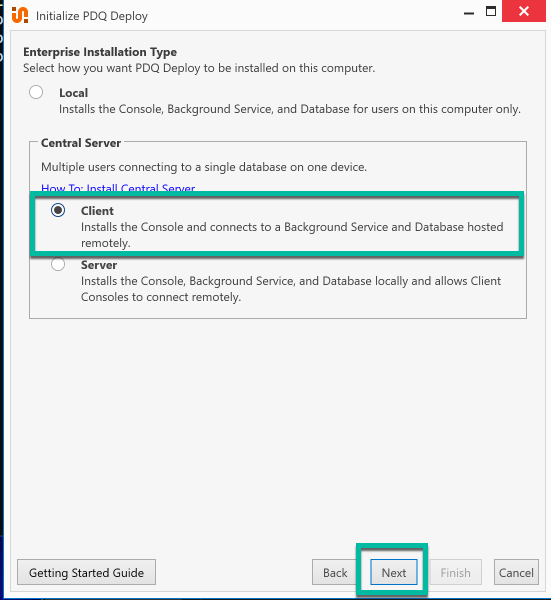Click the bold 'Server' option label

(99, 265)
